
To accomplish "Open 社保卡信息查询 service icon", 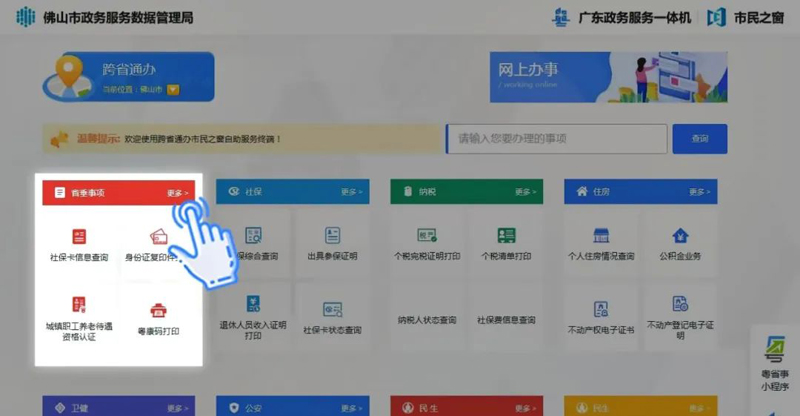I will point(79,237).
